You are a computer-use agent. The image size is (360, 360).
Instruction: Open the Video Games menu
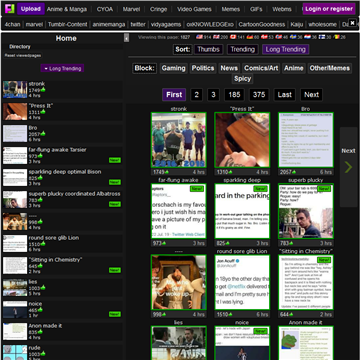pos(194,9)
